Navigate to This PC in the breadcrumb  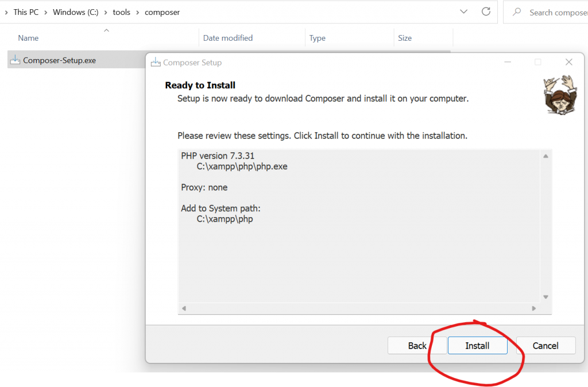[26, 12]
